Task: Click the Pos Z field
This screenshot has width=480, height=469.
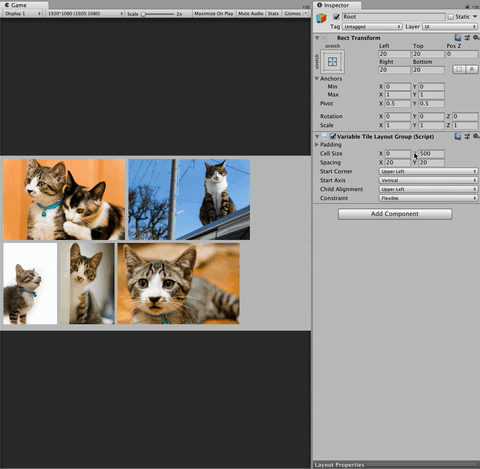Action: 462,54
